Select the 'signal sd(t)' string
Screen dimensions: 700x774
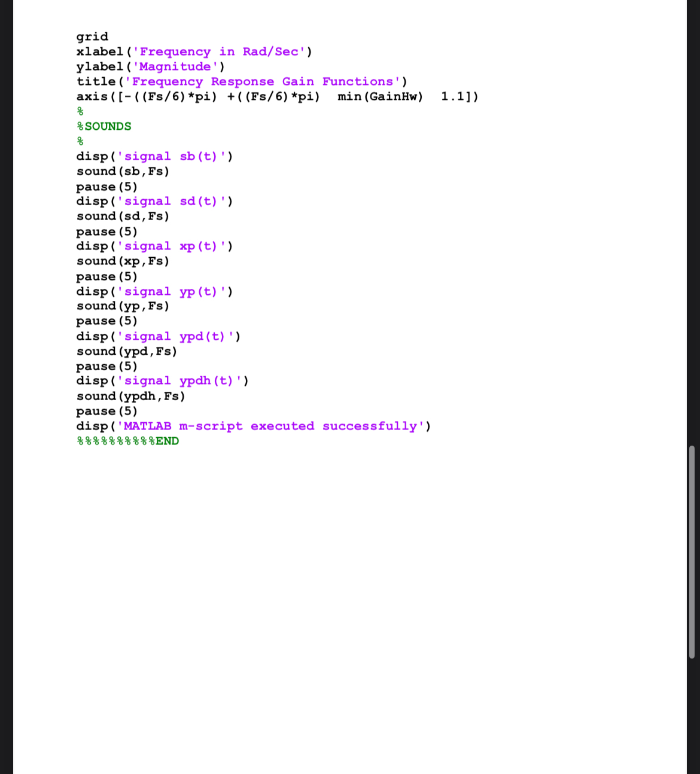pyautogui.click(x=174, y=201)
